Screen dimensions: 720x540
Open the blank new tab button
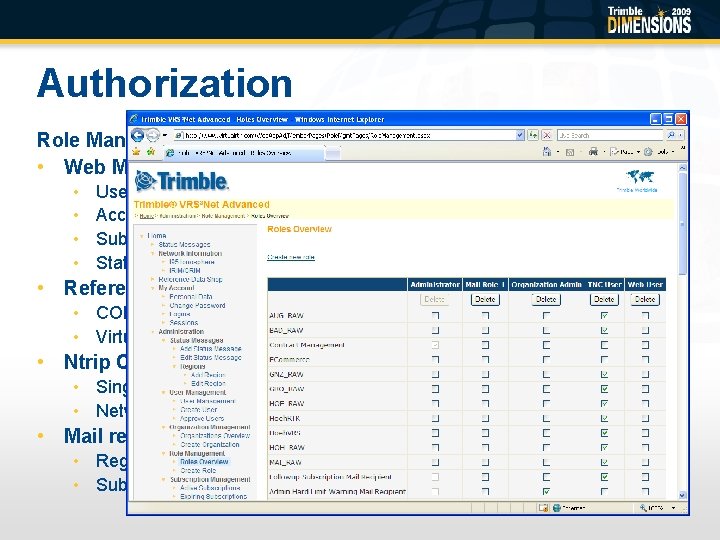click(333, 153)
